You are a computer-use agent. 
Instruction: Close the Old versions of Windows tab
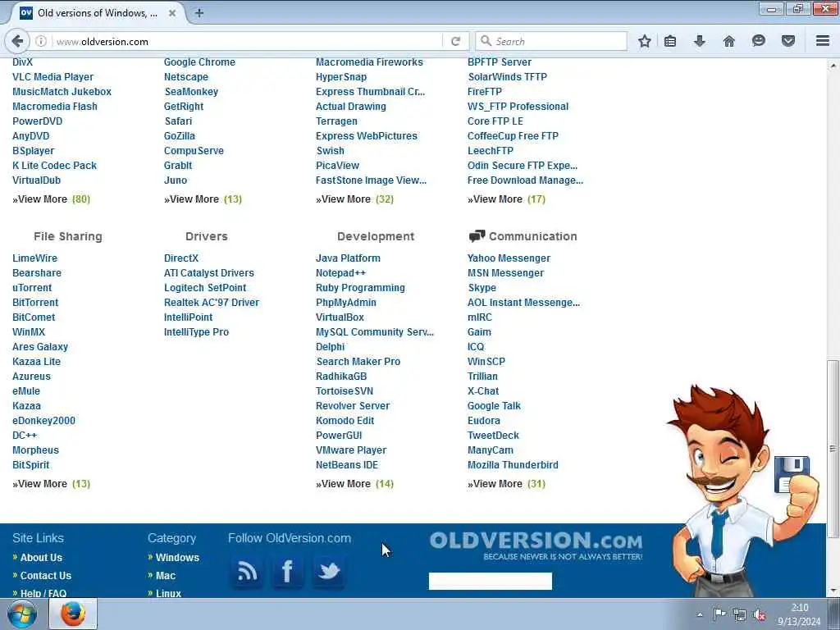point(172,13)
